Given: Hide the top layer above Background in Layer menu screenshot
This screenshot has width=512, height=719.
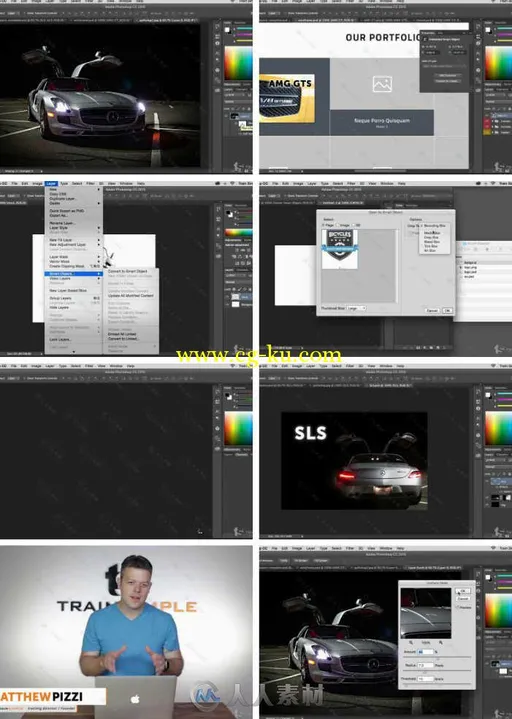Looking at the screenshot, I should pos(227,297).
